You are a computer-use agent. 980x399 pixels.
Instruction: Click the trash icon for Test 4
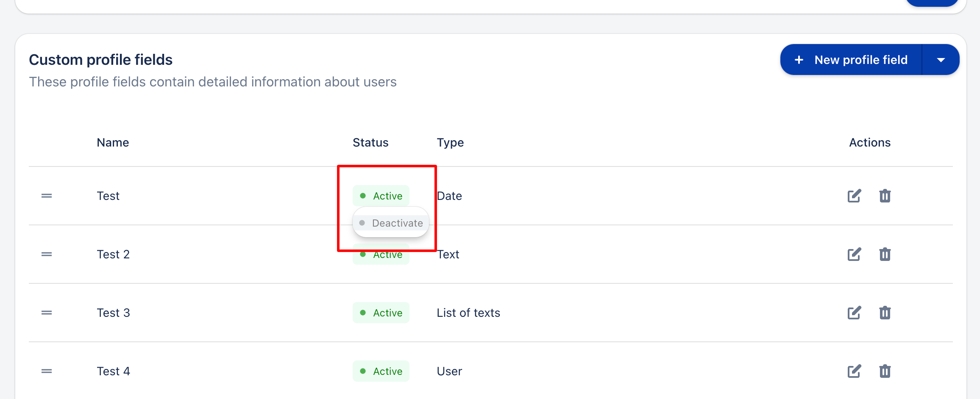coord(885,371)
